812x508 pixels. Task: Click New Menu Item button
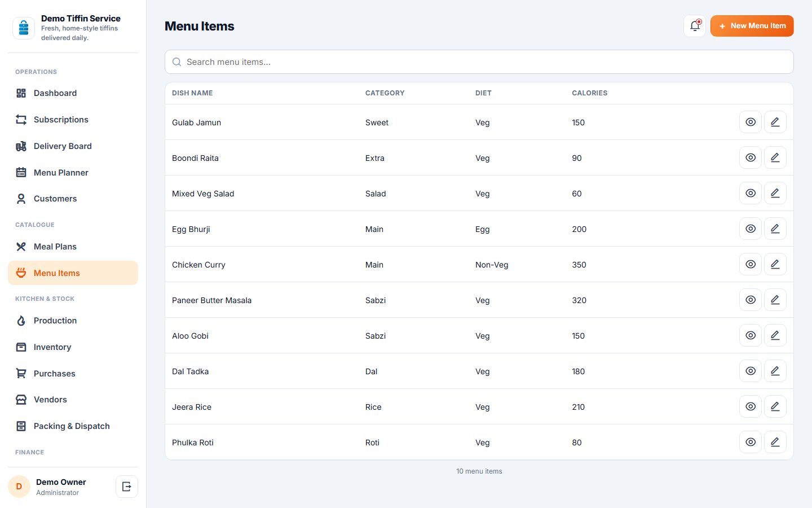click(x=752, y=26)
